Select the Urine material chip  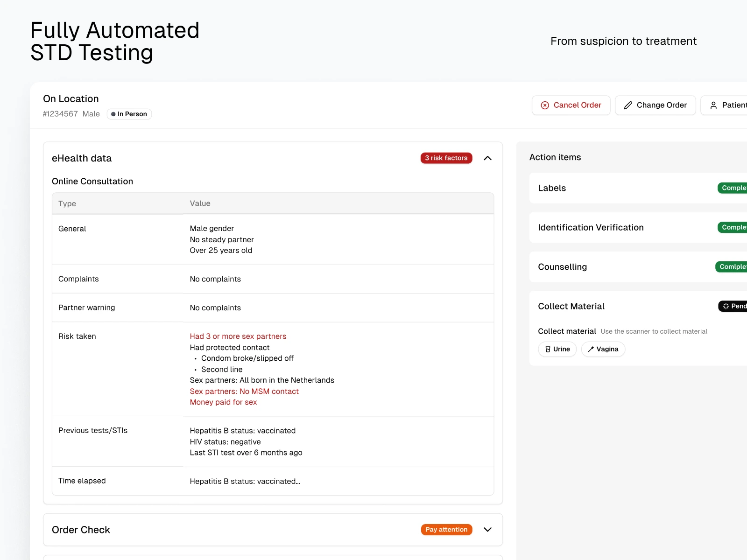pos(557,349)
